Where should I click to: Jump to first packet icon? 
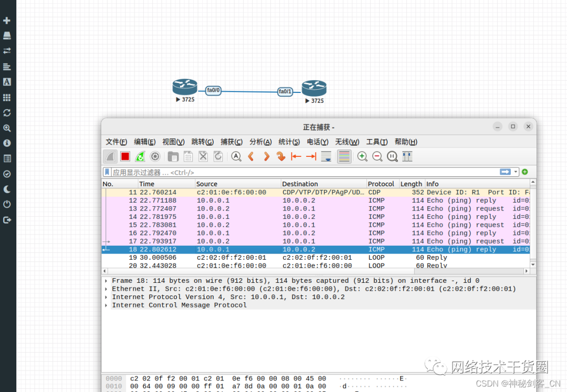[x=296, y=156]
